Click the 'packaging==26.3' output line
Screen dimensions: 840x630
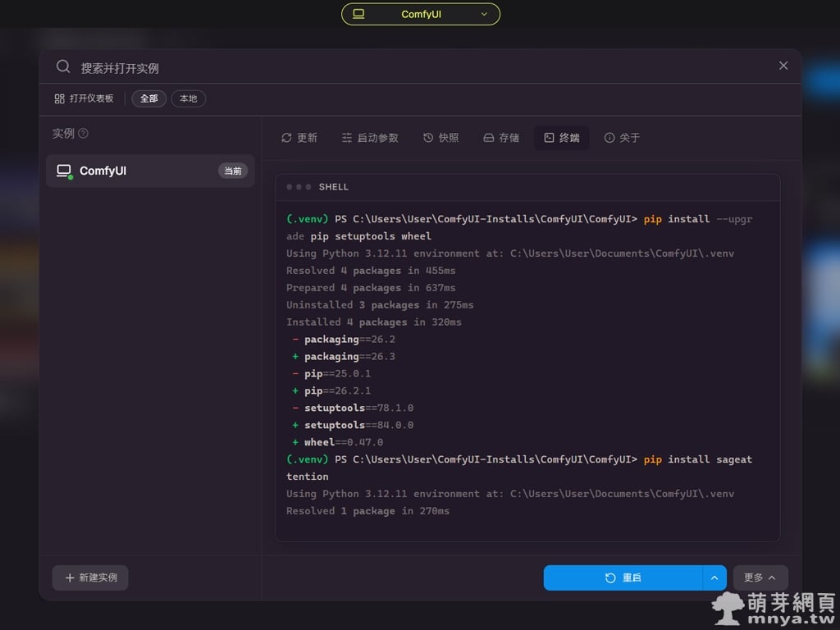pos(344,356)
